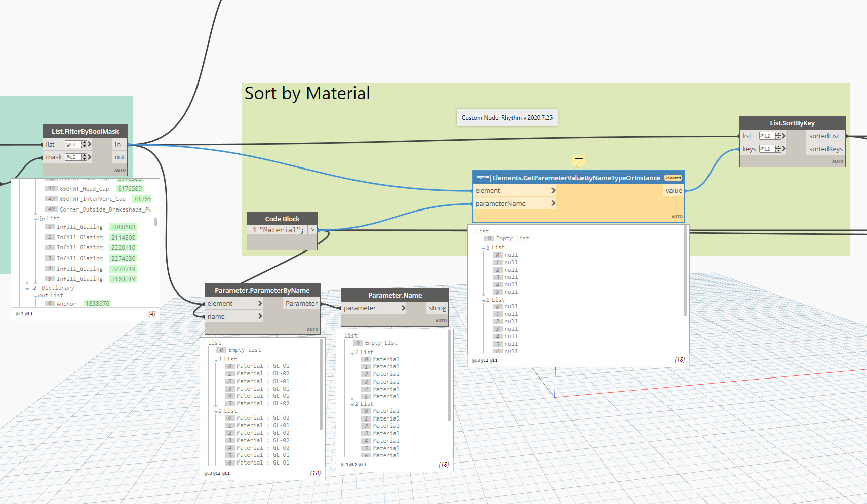
Task: Click the AUTO lacing label on List.FilterByBoolMask
Action: coord(120,170)
